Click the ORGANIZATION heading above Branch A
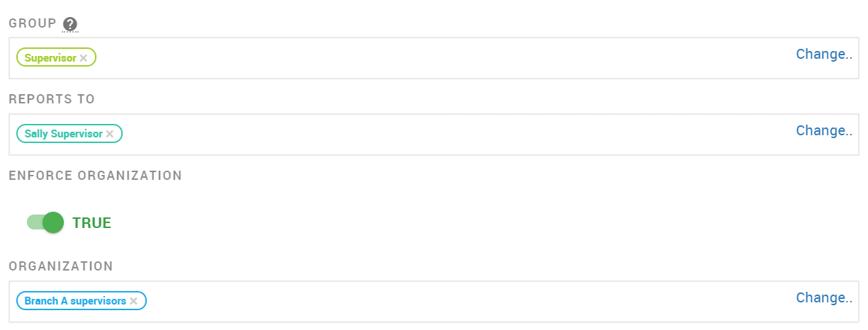The width and height of the screenshot is (868, 330). (x=61, y=266)
